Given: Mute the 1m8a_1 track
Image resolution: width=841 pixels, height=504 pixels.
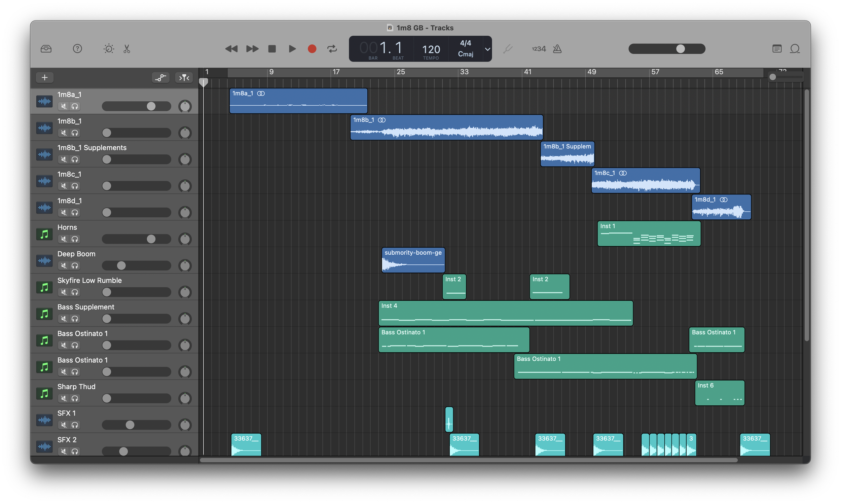Looking at the screenshot, I should (64, 106).
